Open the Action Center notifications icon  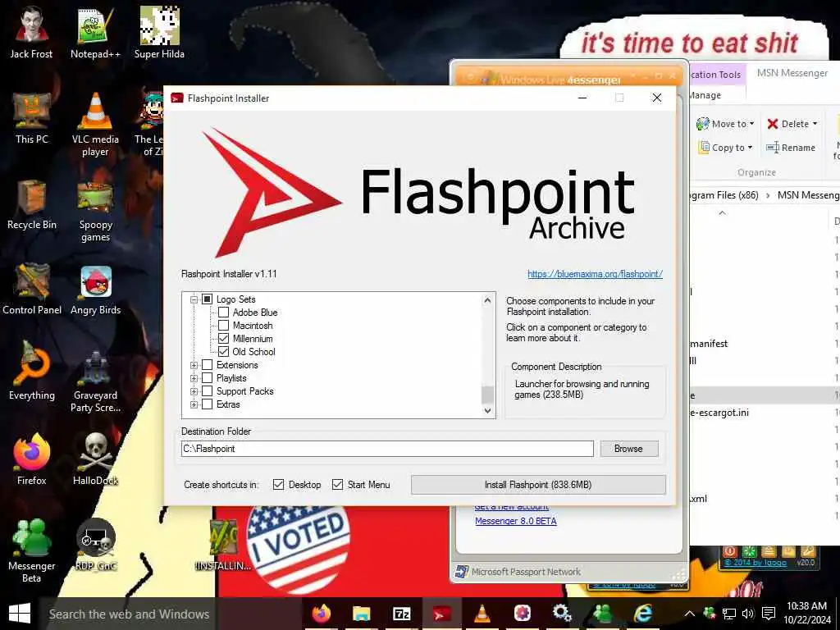coord(769,614)
